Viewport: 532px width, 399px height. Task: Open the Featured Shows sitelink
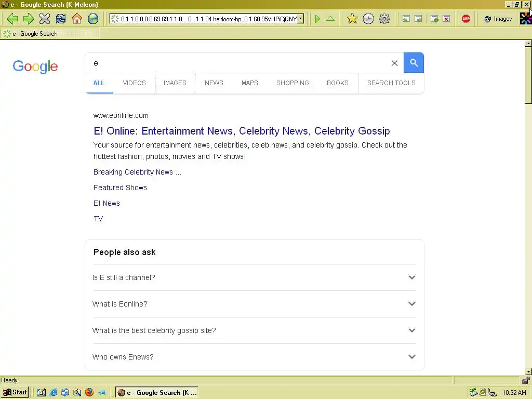[x=120, y=188]
